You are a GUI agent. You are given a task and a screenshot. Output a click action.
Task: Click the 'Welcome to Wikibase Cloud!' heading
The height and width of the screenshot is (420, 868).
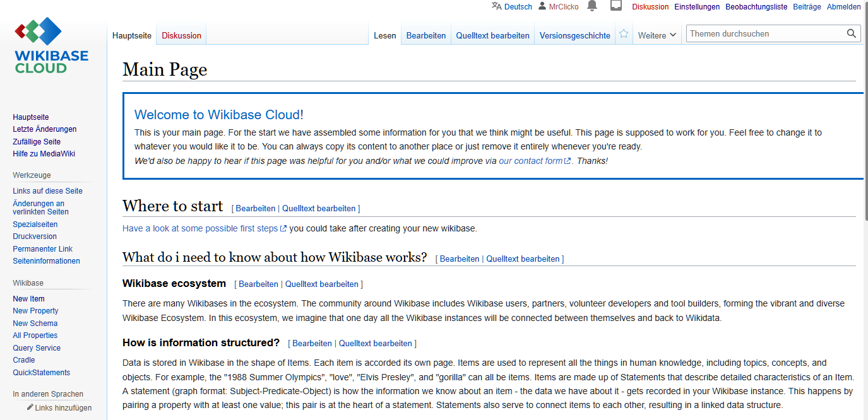[x=219, y=115]
